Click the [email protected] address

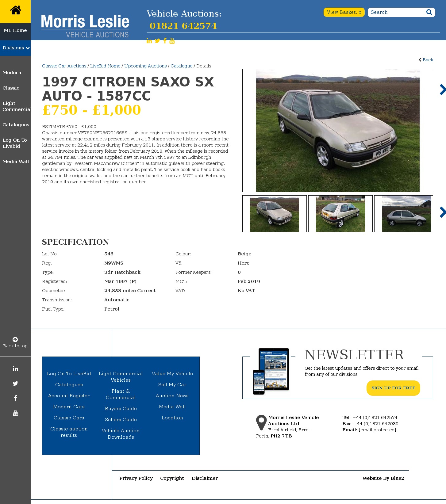pyautogui.click(x=377, y=430)
